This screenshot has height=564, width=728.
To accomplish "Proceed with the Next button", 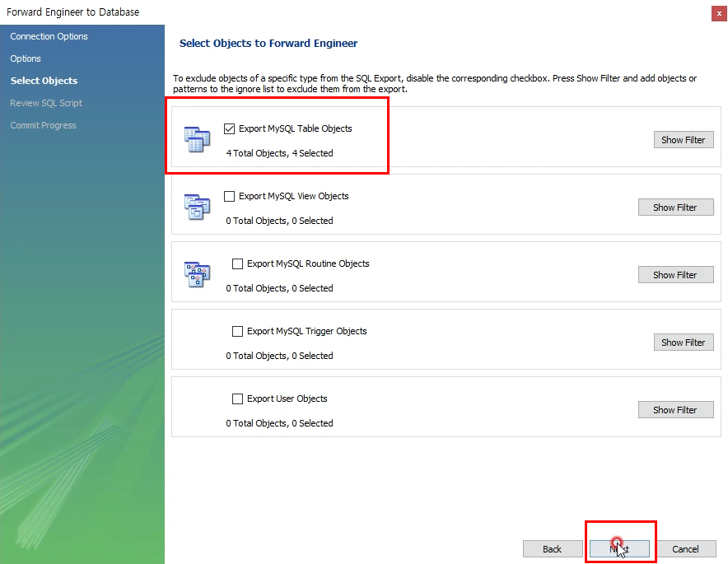I will [x=619, y=549].
